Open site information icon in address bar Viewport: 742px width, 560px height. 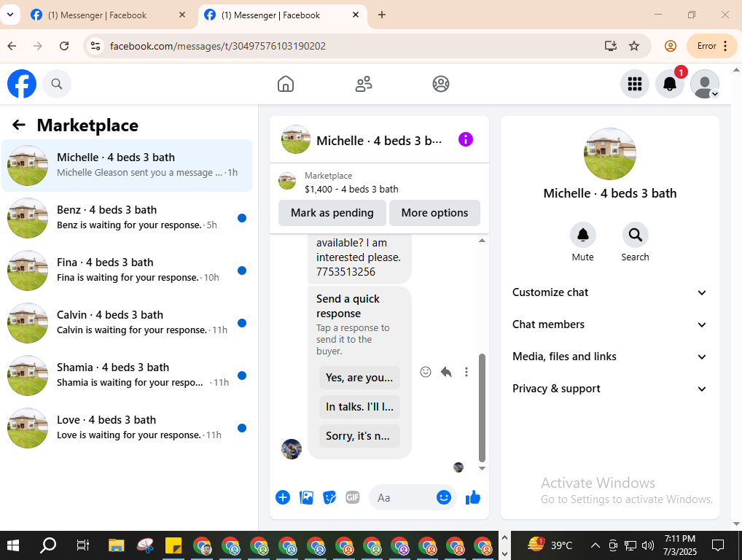[95, 46]
